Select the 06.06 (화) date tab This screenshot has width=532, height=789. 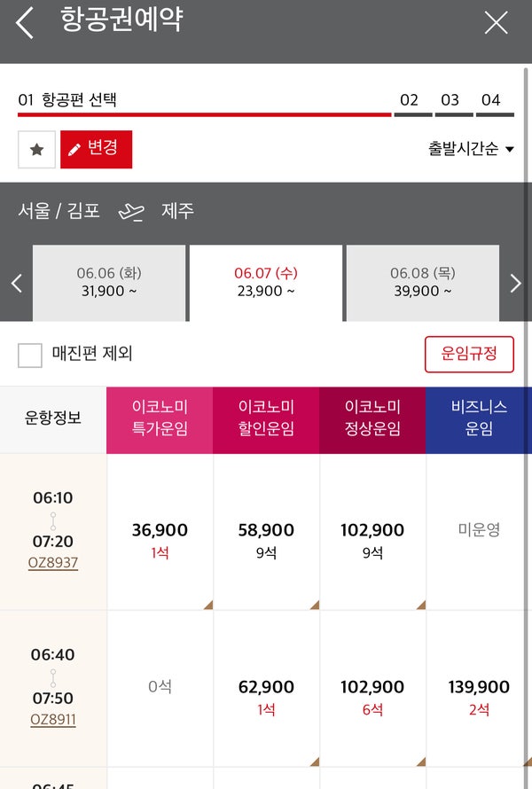tap(109, 283)
